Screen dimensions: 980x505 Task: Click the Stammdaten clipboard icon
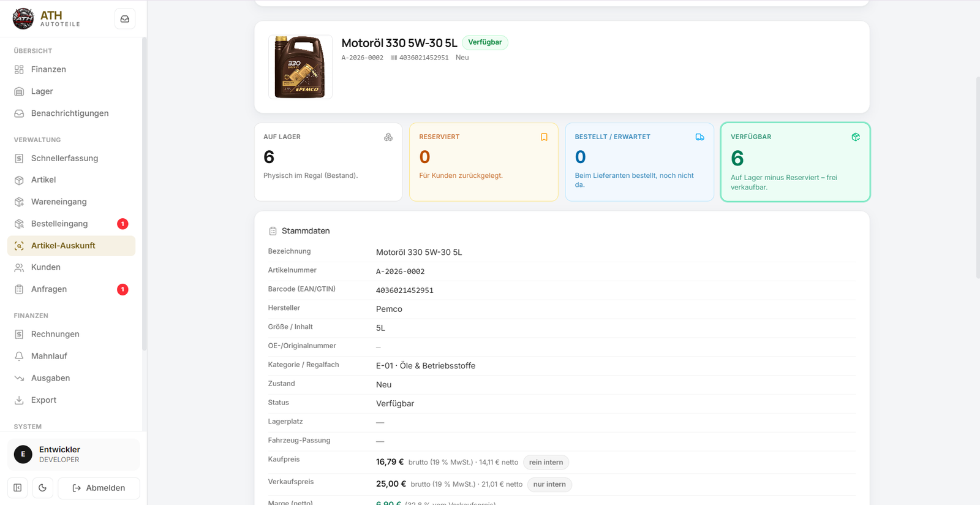coord(273,231)
